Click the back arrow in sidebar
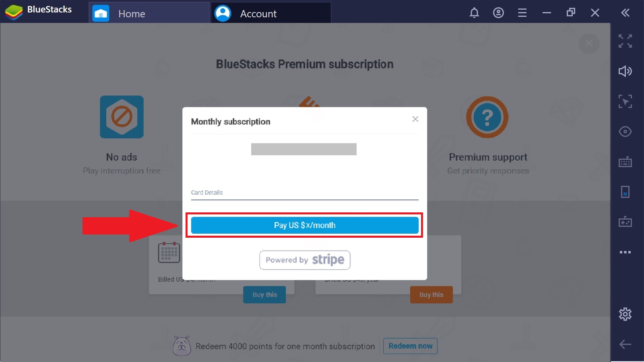Image resolution: width=644 pixels, height=362 pixels. point(625,344)
